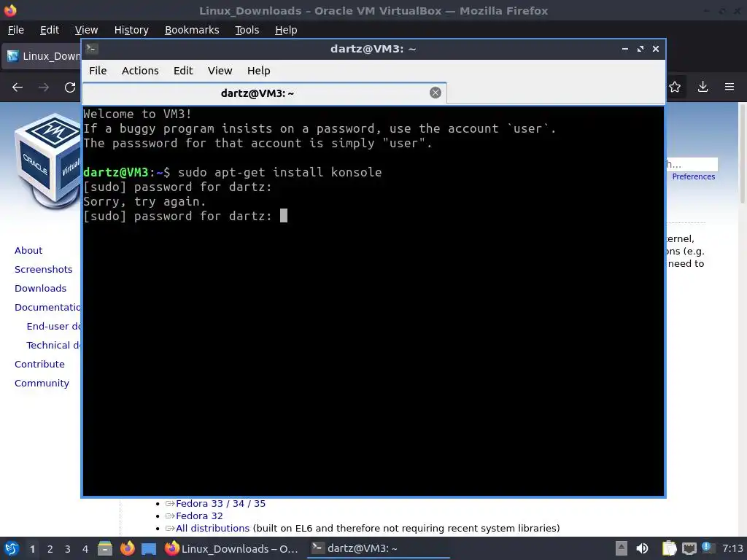Open the Contribute link

pyautogui.click(x=39, y=365)
